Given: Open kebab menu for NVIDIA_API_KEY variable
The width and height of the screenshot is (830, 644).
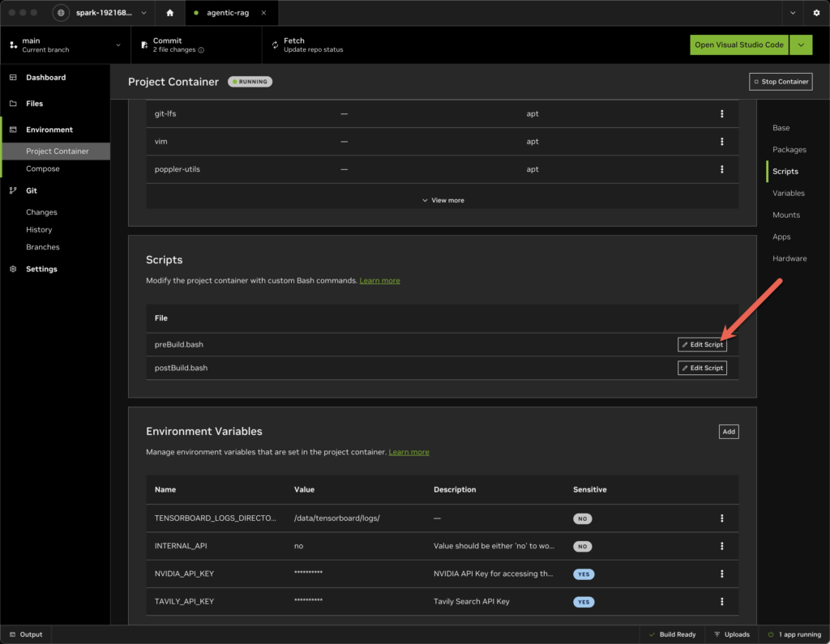Looking at the screenshot, I should [721, 574].
